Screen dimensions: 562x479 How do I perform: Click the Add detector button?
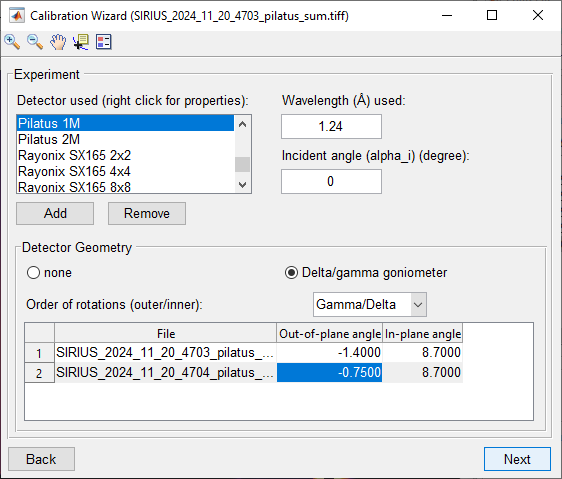click(x=55, y=213)
